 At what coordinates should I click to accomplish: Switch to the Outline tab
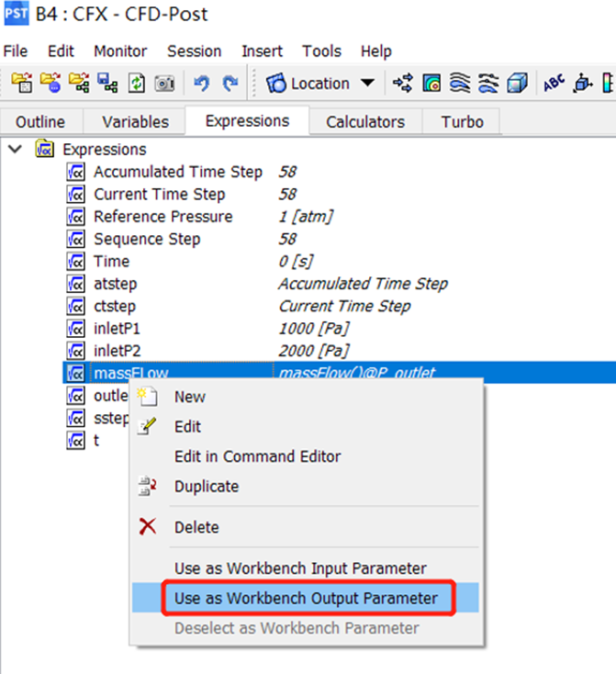pos(40,122)
